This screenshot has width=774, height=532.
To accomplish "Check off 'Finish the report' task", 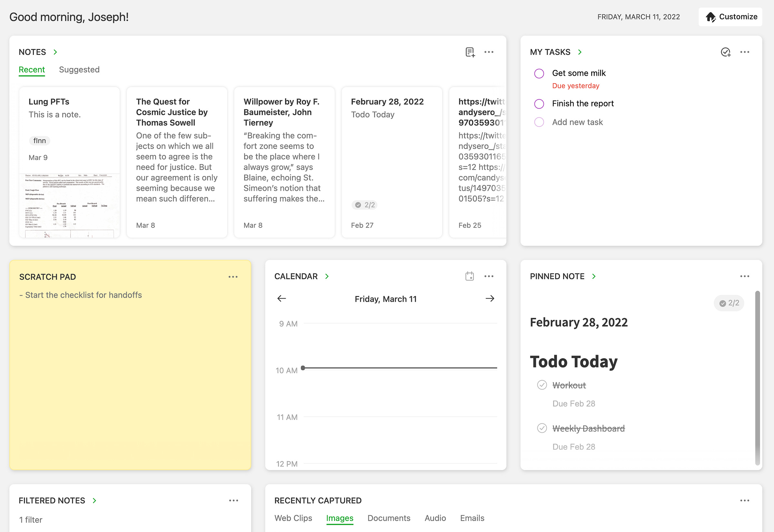I will pos(539,104).
